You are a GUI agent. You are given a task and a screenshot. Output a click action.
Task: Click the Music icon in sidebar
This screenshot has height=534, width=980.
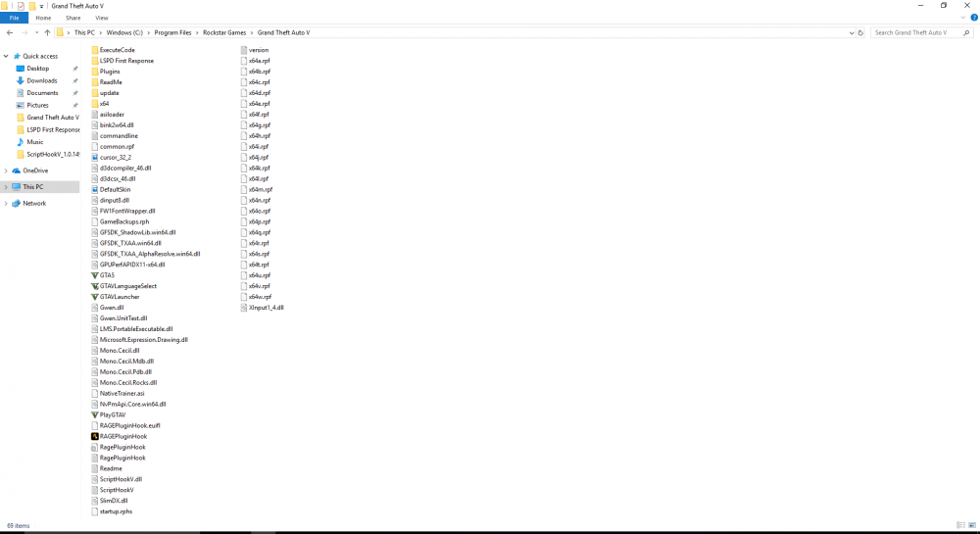click(21, 142)
